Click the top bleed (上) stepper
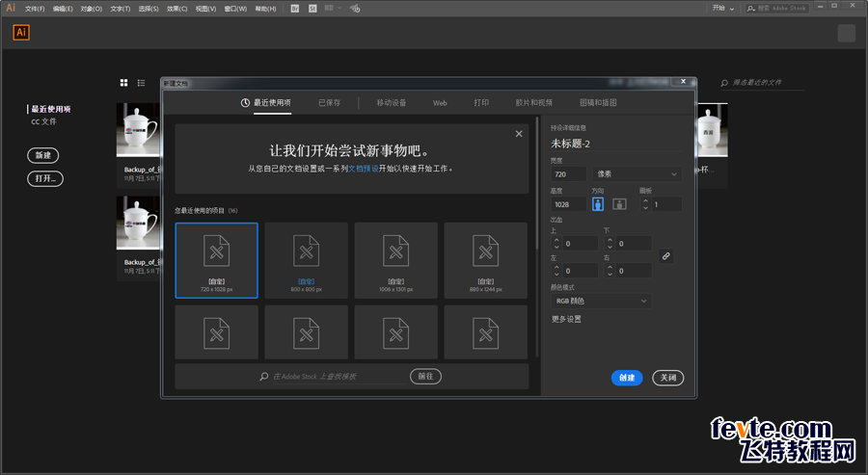This screenshot has height=475, width=868. click(556, 244)
